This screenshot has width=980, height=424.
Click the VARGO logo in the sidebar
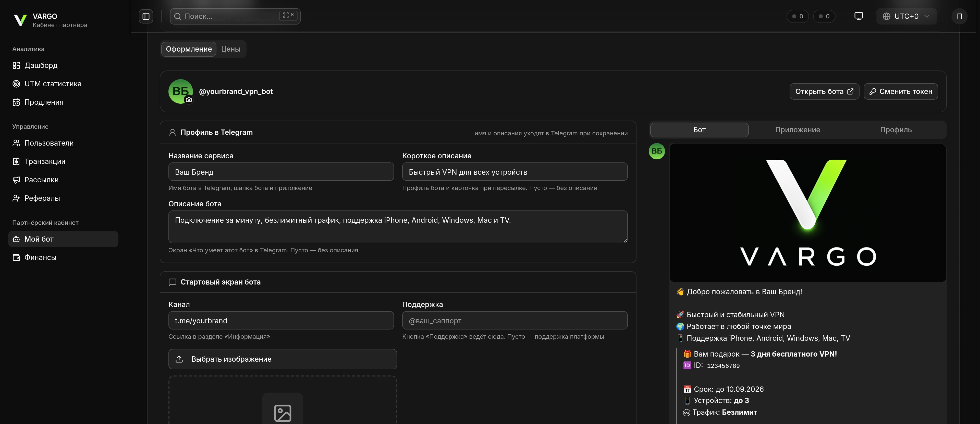20,20
